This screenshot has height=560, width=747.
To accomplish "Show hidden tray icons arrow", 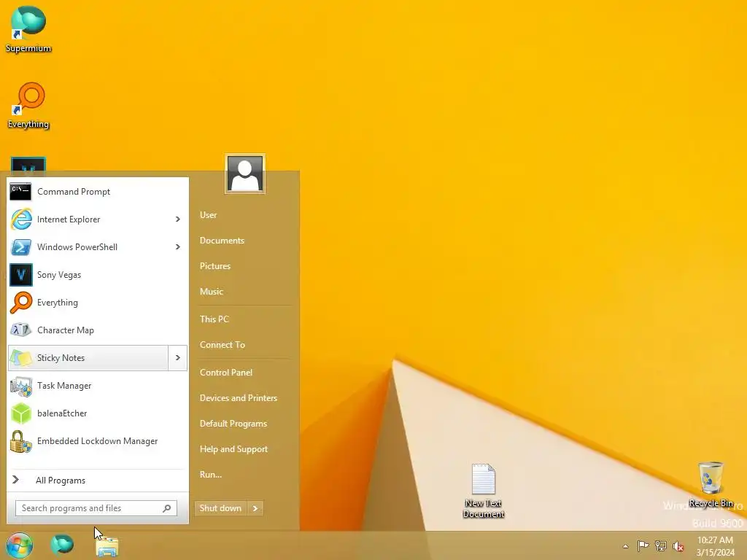I will click(625, 546).
